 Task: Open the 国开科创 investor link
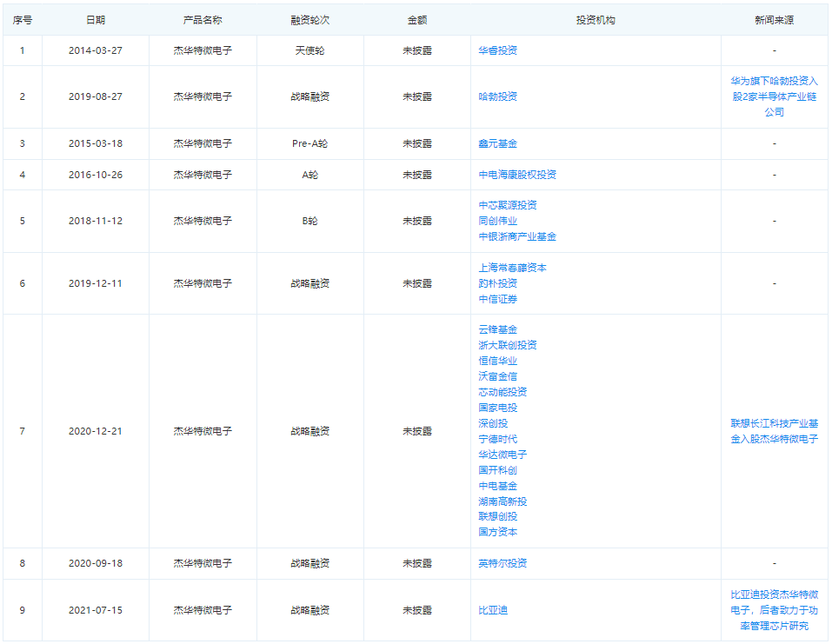click(x=497, y=470)
